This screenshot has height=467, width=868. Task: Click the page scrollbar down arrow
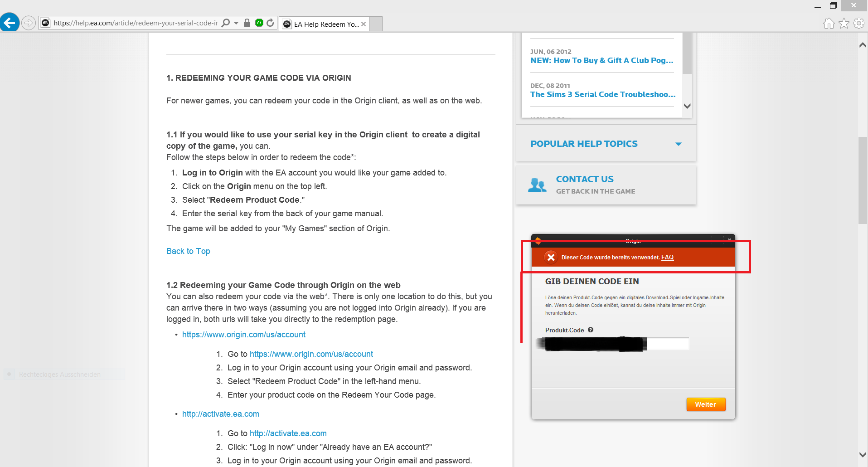coord(863,455)
